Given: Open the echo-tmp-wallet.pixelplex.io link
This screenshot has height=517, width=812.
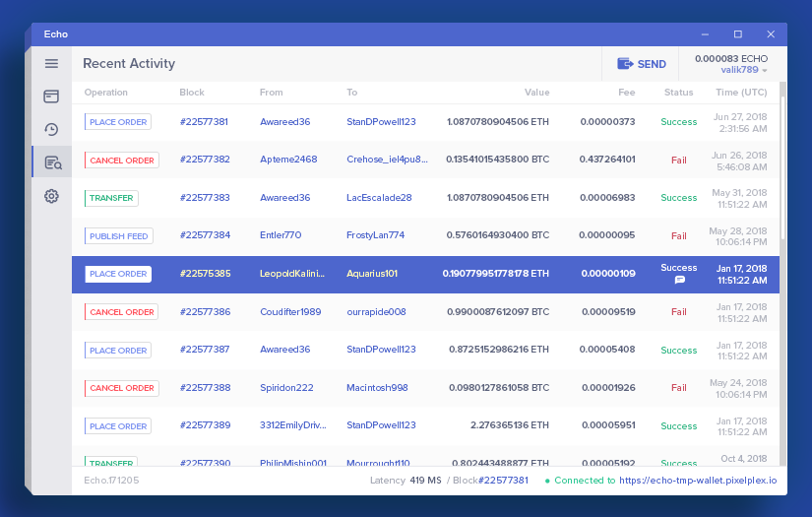Looking at the screenshot, I should tap(698, 481).
